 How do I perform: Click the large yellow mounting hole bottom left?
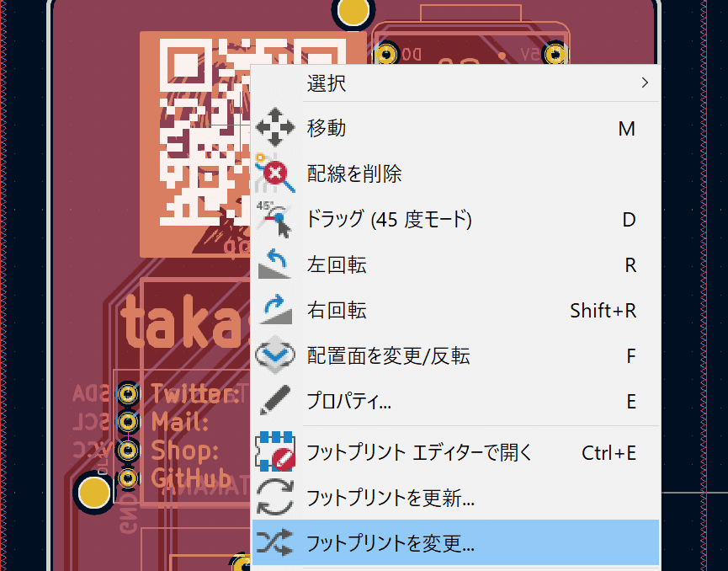[x=94, y=493]
